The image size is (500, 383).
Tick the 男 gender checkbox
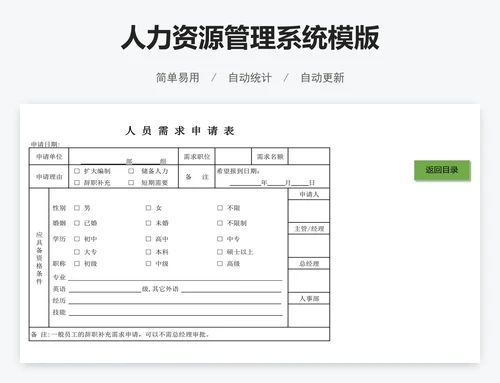pos(77,208)
